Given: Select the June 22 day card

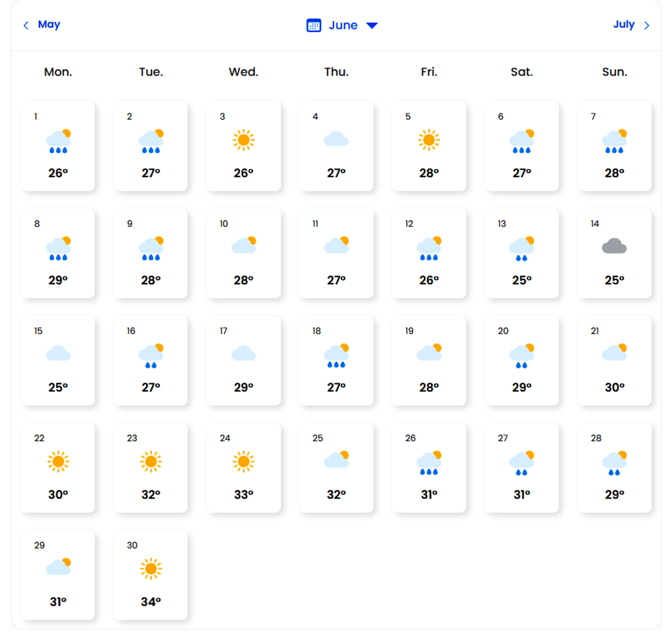Looking at the screenshot, I should [58, 467].
